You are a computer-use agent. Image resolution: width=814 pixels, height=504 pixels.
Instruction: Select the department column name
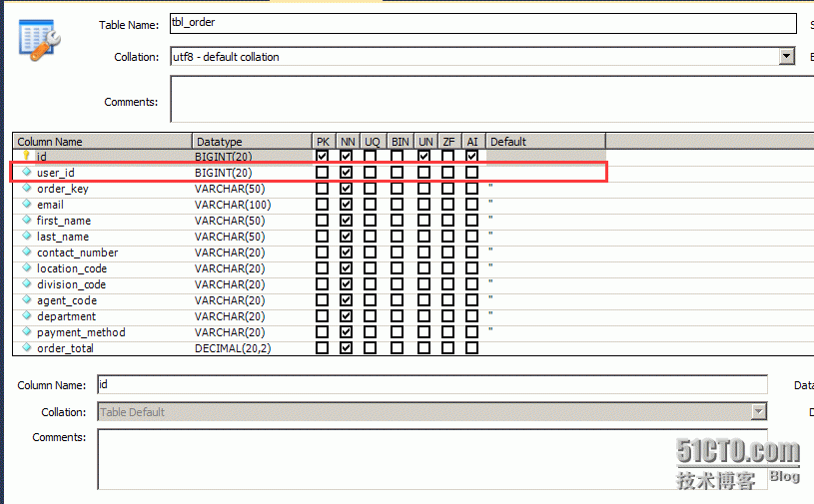67,316
